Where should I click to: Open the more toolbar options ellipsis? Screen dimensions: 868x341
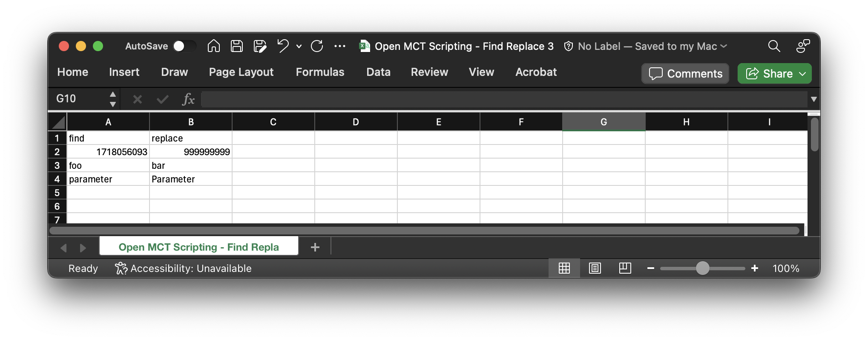[340, 46]
